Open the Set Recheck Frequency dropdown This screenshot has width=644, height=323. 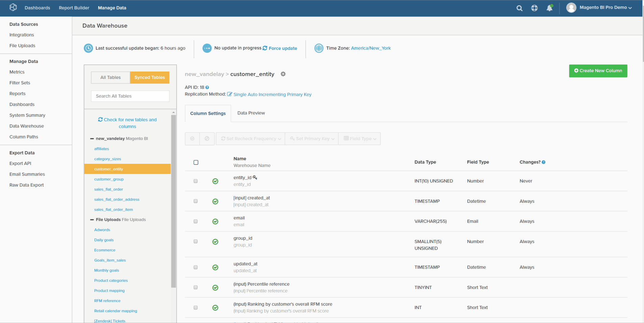[x=251, y=139]
